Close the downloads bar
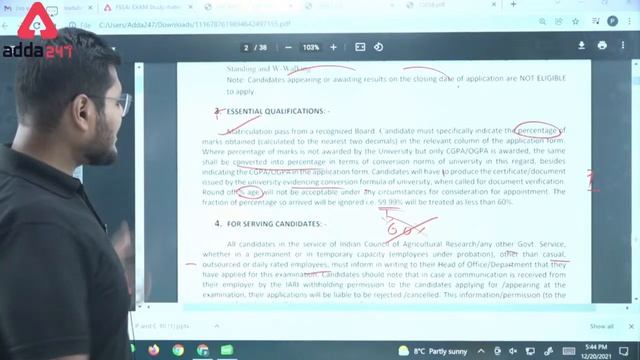Screen dimensions: 640x360 coord(631,326)
